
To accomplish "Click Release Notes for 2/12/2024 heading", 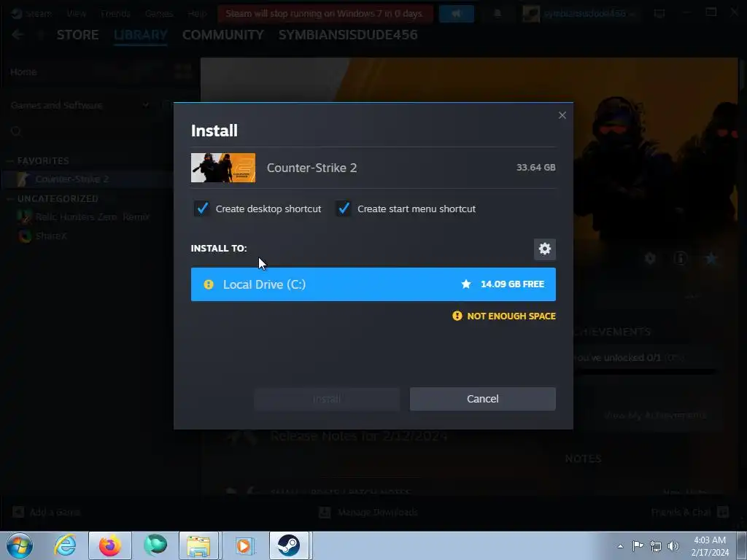I will (x=359, y=436).
